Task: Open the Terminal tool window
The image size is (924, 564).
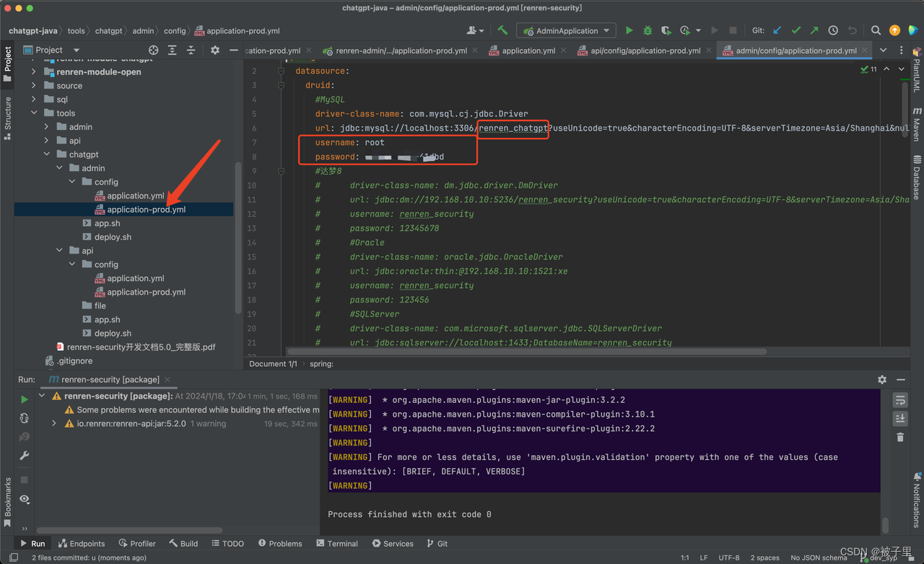Action: point(336,543)
